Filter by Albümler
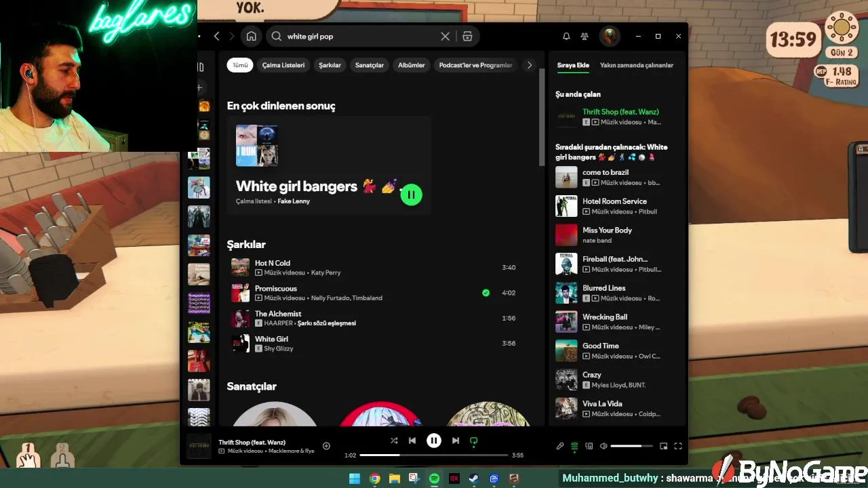Screen dimensions: 868x488 pyautogui.click(x=411, y=65)
